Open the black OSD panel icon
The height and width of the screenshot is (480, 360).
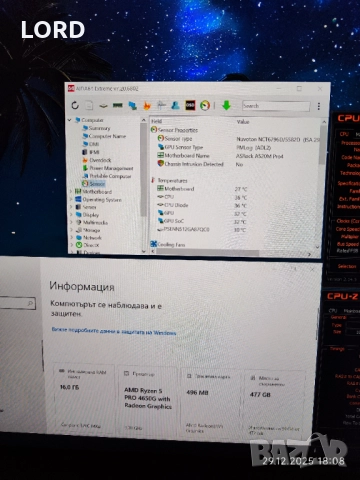(190, 105)
